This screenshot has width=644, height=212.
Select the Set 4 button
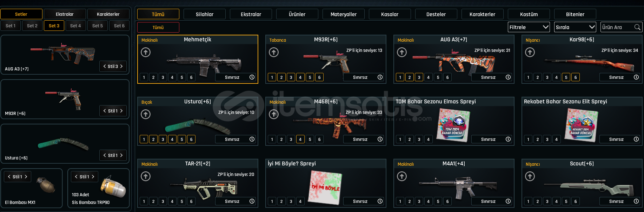point(75,26)
